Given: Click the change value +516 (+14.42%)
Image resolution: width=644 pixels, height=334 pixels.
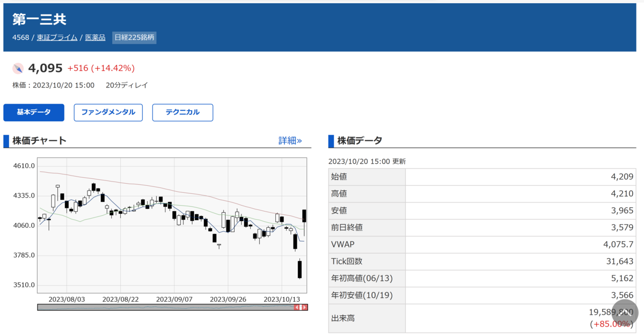Looking at the screenshot, I should coord(101,68).
